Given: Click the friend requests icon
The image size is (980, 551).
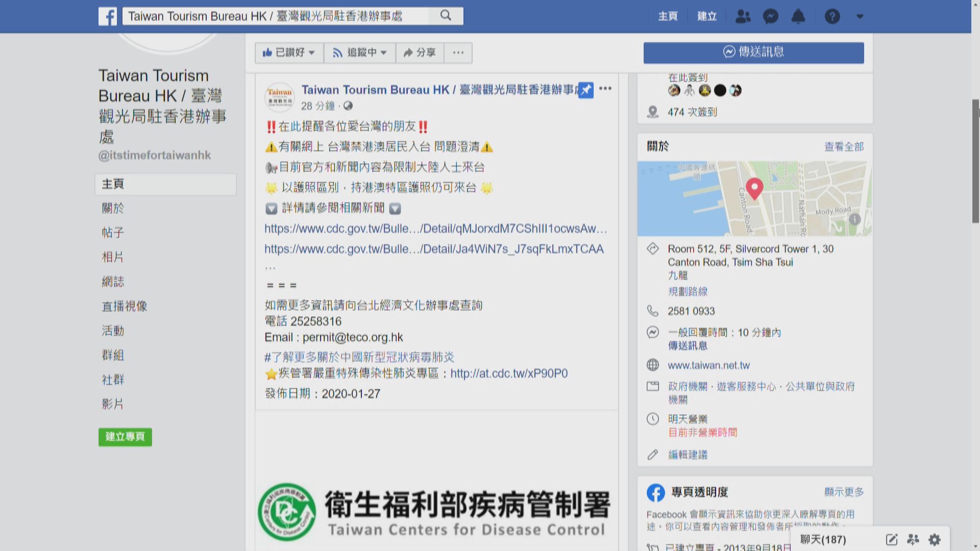Looking at the screenshot, I should pyautogui.click(x=743, y=16).
